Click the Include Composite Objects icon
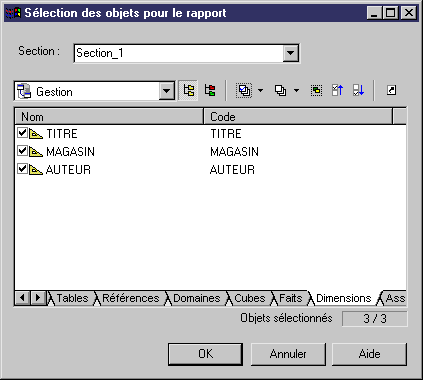 pyautogui.click(x=210, y=90)
